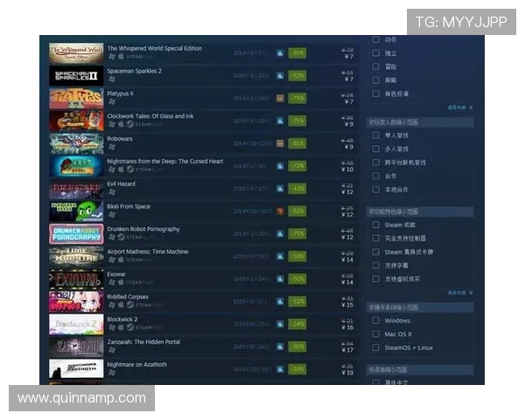Collapse the 依语言缩小范围 filter section header

pyautogui.click(x=420, y=370)
